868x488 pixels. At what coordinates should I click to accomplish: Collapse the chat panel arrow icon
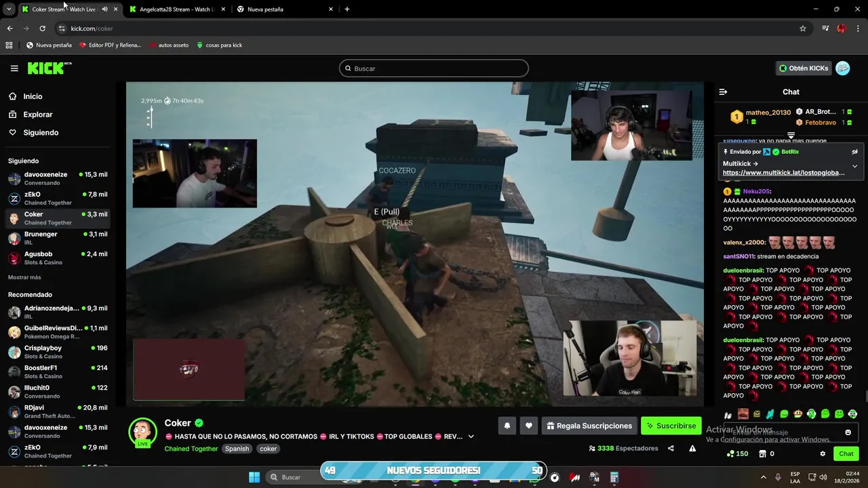pyautogui.click(x=723, y=91)
